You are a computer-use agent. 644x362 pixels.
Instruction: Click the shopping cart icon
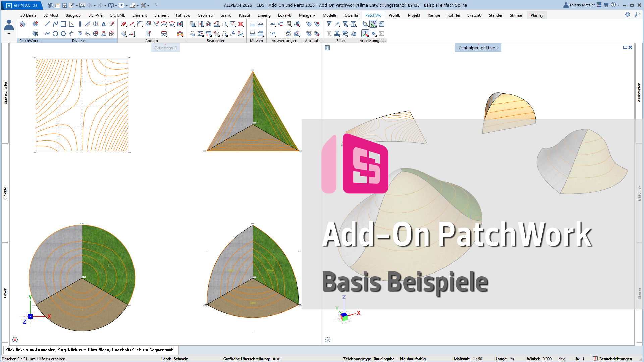coord(606,5)
